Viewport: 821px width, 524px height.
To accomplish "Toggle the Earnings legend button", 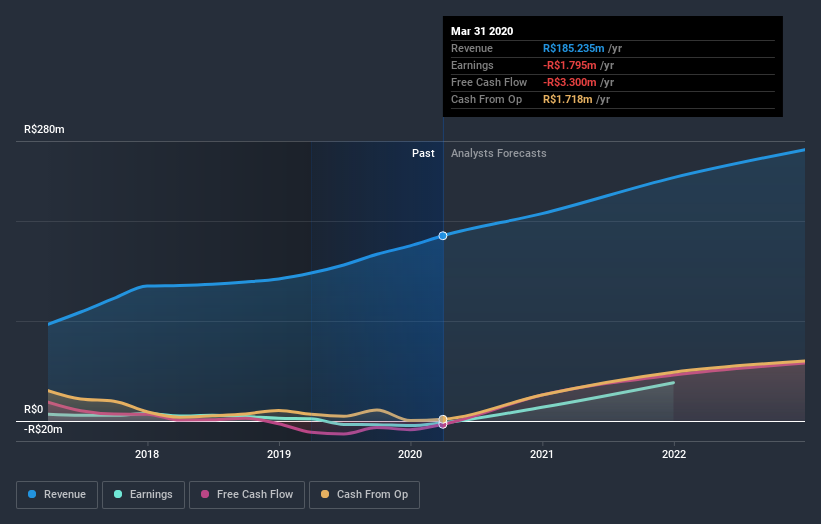I will click(143, 495).
